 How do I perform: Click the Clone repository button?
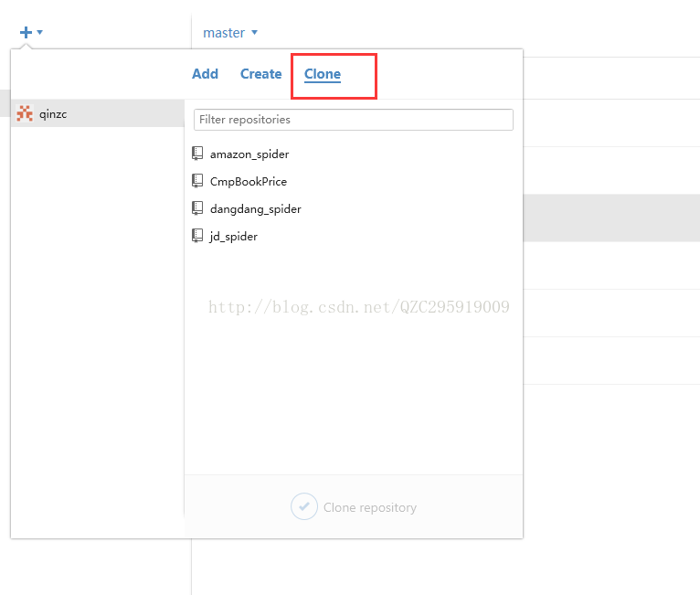point(354,506)
